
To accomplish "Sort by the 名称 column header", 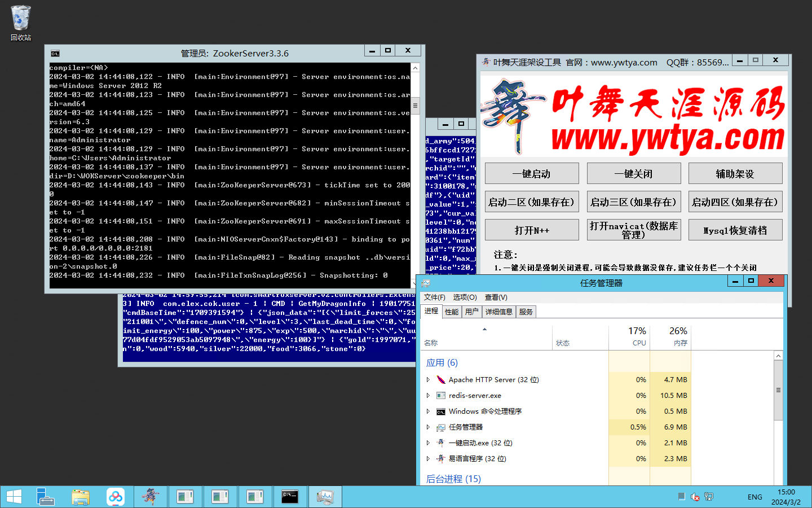I will [487, 336].
